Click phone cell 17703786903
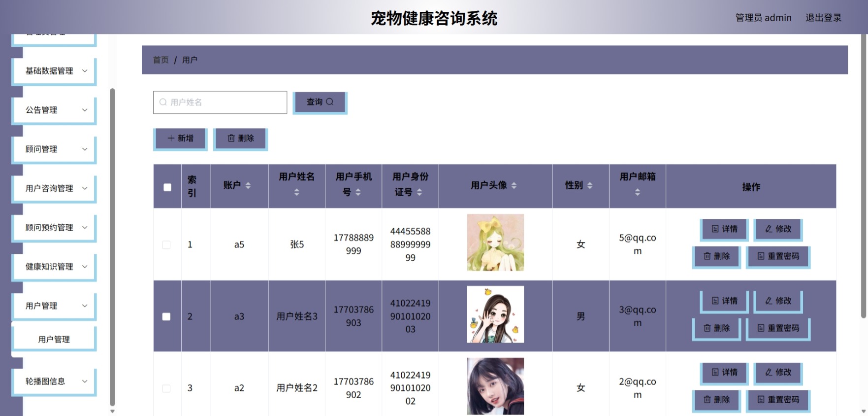This screenshot has width=868, height=416. [354, 316]
